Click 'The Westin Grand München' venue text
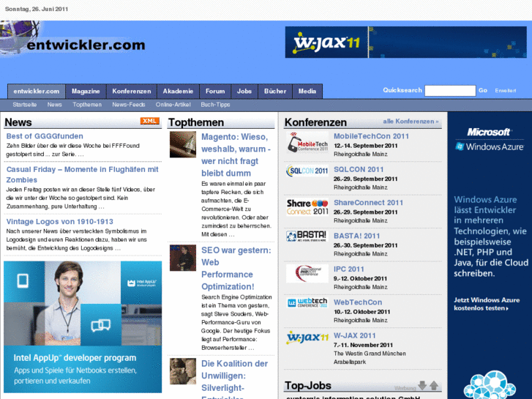Screen dimensions: 532x399 pyautogui.click(x=370, y=354)
